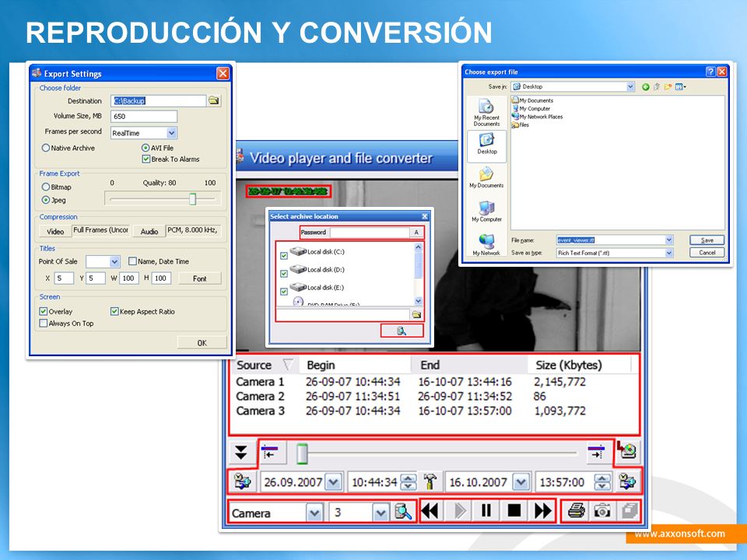The height and width of the screenshot is (560, 747).
Task: Select the Bitmap radio button
Action: 46,187
